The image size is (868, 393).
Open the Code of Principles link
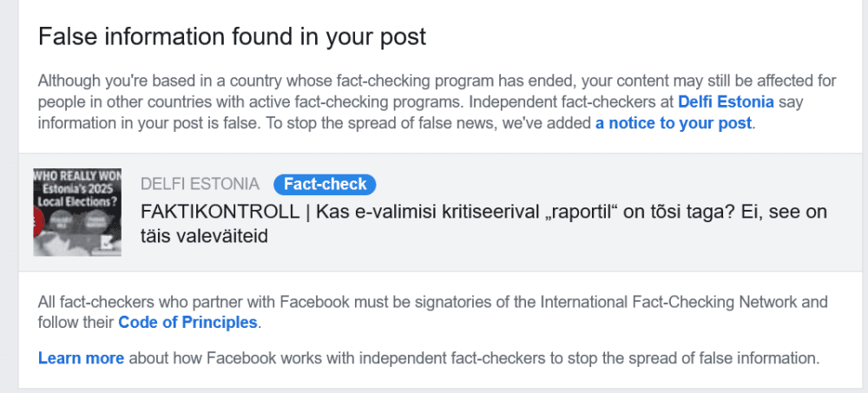click(x=187, y=323)
